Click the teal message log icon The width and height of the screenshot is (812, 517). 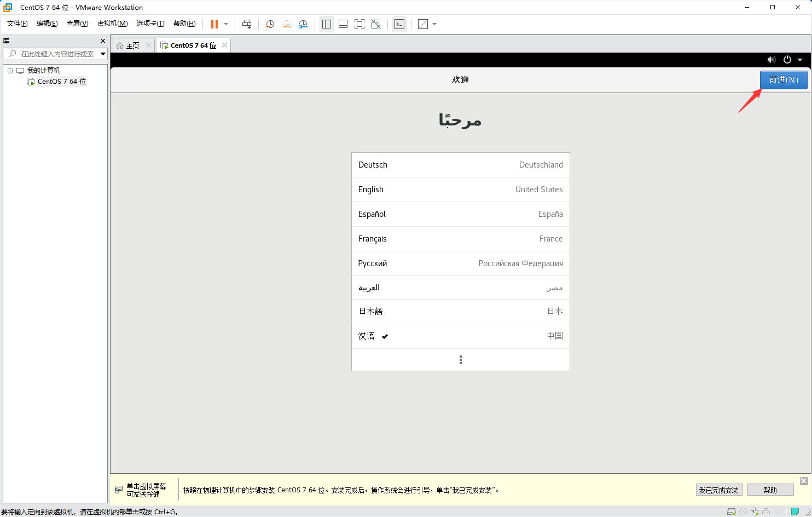pyautogui.click(x=795, y=512)
